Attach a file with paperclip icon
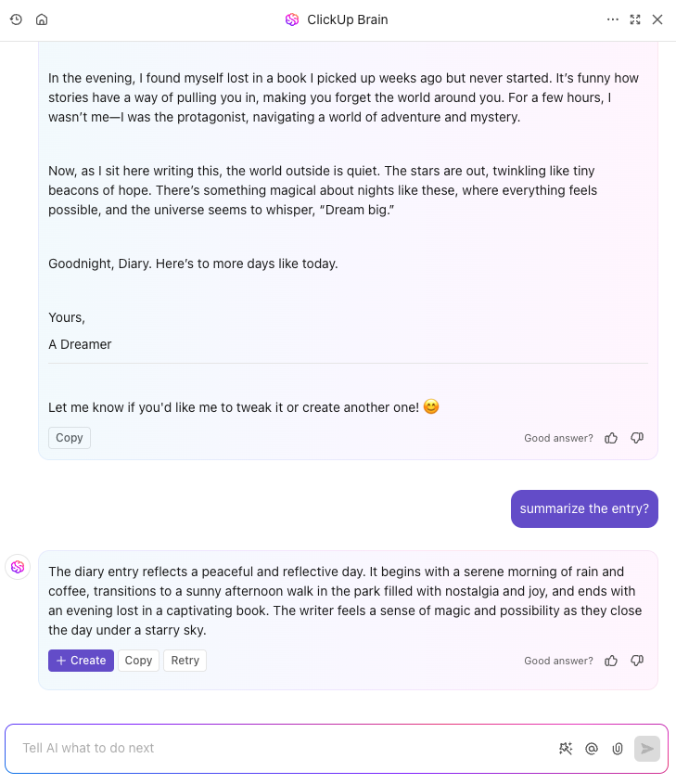The height and width of the screenshot is (784, 676). (618, 749)
